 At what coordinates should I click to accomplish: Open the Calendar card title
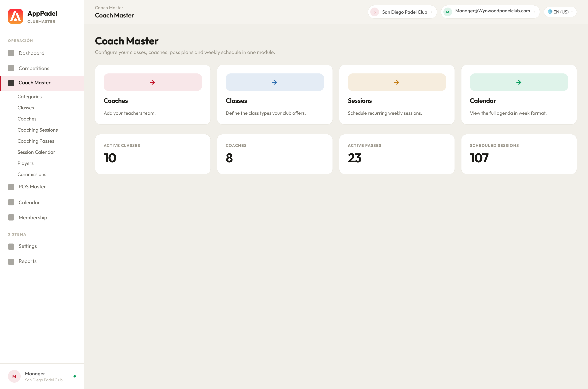click(483, 101)
